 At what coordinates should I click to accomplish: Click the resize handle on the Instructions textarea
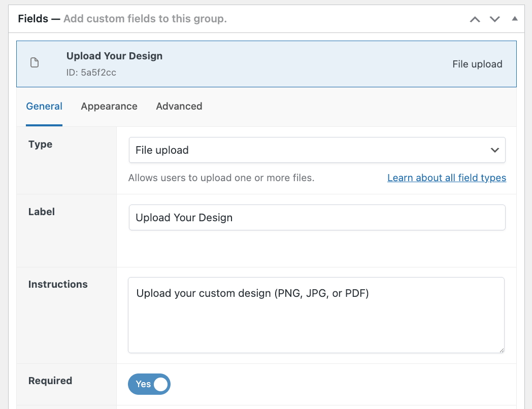(x=502, y=350)
